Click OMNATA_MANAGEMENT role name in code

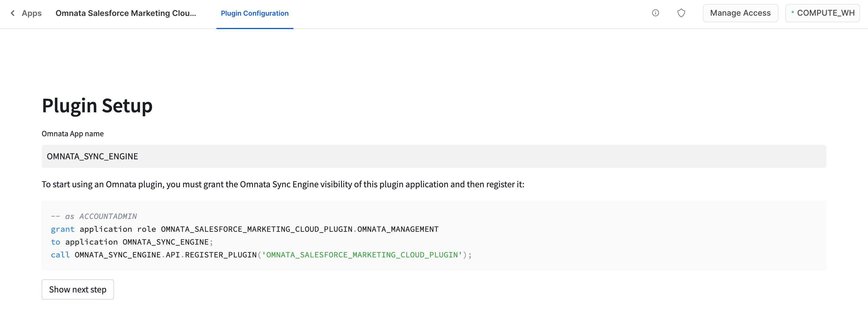(398, 229)
